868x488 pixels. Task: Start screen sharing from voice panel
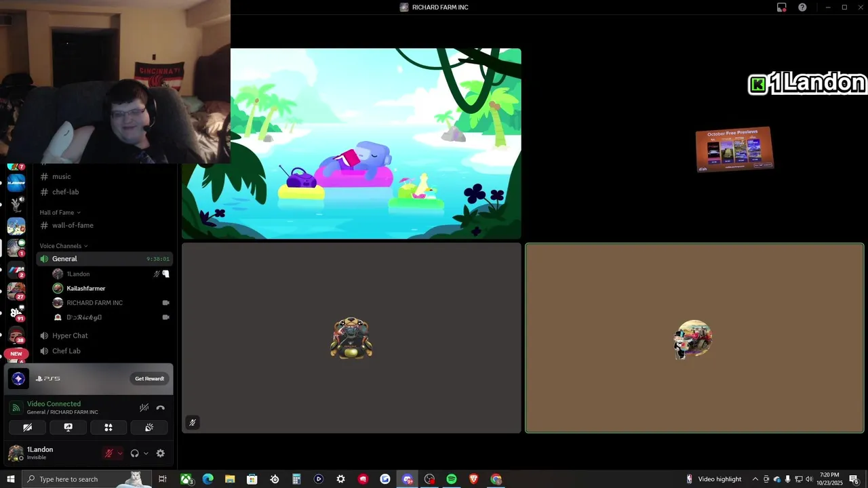tap(68, 428)
